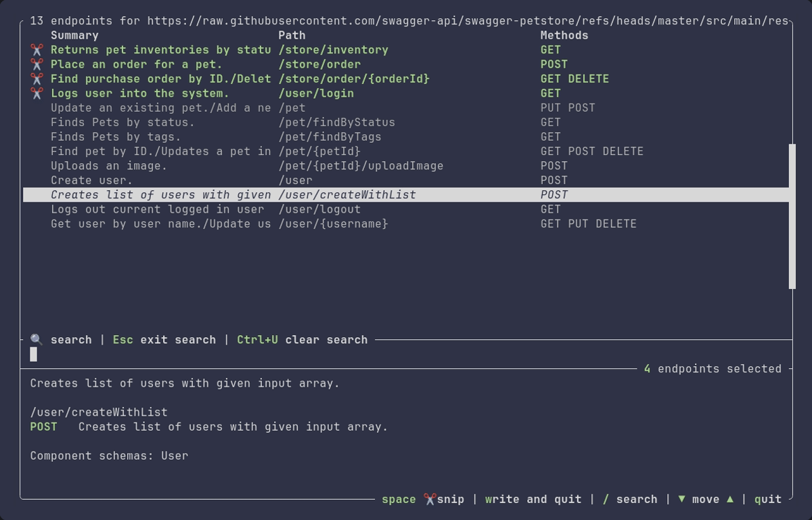Click Ctrl+U clear search hint
Screen dimensions: 812x520
302,340
